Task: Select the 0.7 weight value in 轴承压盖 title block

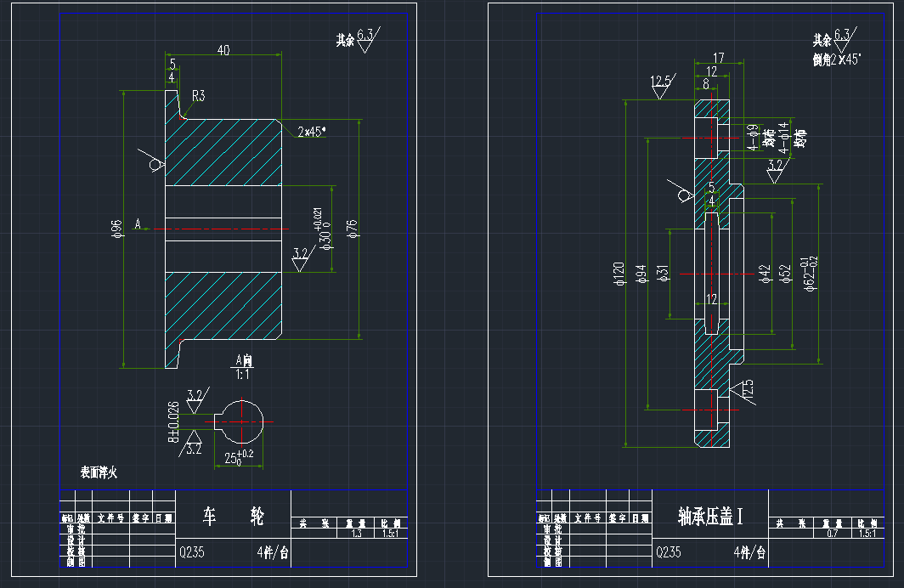Action: [833, 534]
